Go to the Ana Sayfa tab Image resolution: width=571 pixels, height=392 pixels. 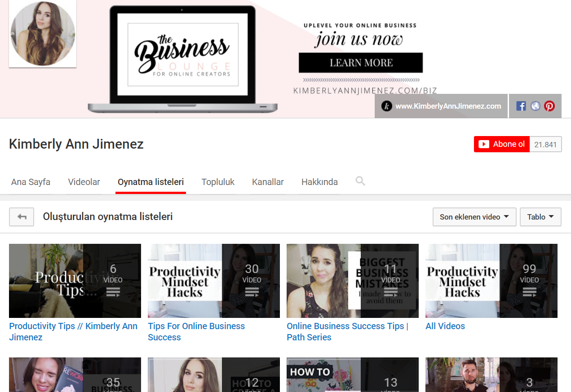(x=31, y=182)
